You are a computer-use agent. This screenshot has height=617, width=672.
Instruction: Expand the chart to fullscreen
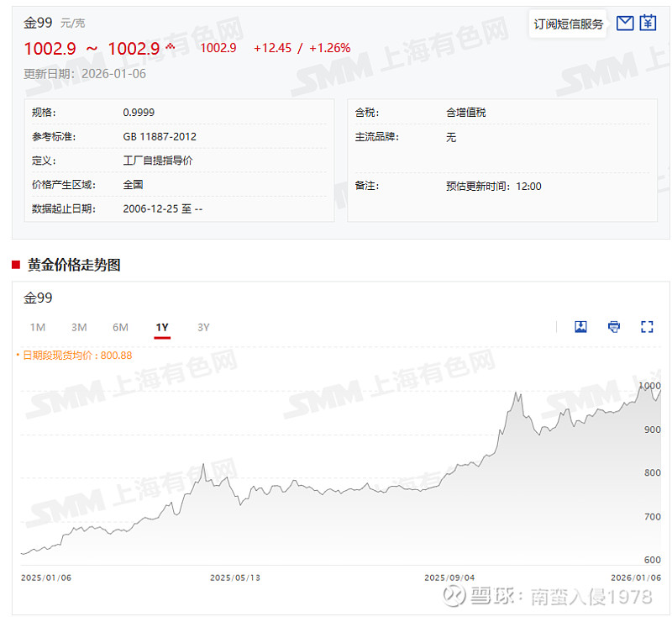click(647, 326)
